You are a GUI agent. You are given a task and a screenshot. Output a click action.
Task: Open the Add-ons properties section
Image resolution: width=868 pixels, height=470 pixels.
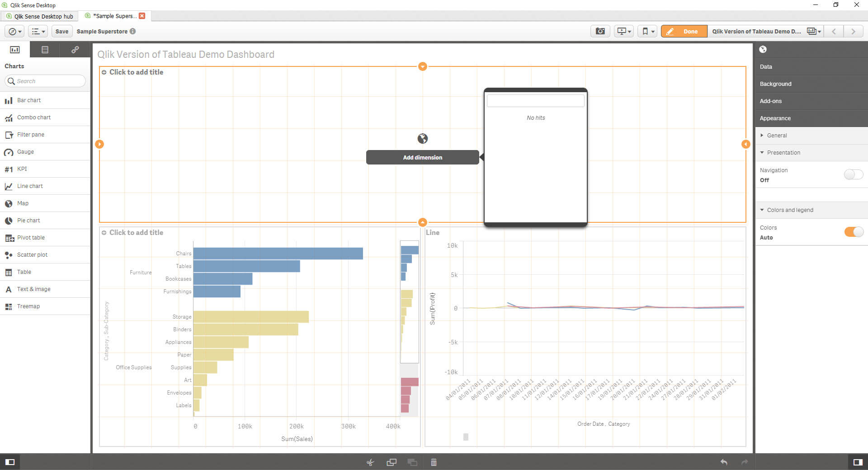(x=811, y=101)
